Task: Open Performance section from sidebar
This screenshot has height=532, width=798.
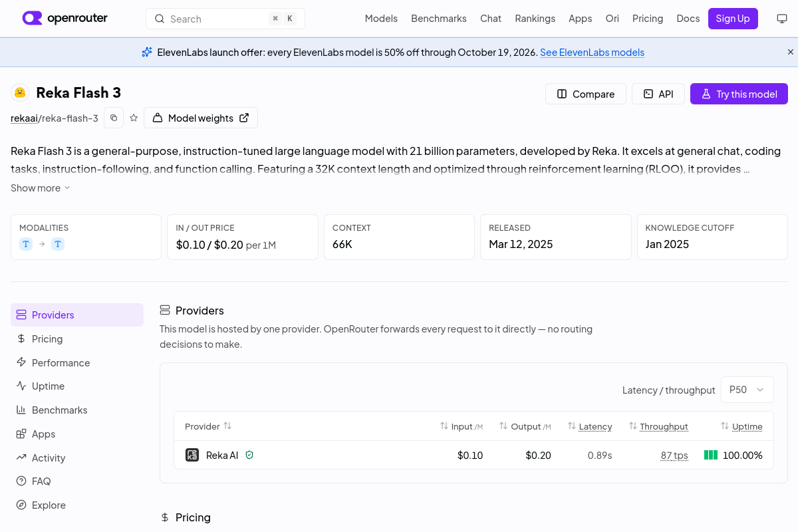Action: (x=77, y=362)
